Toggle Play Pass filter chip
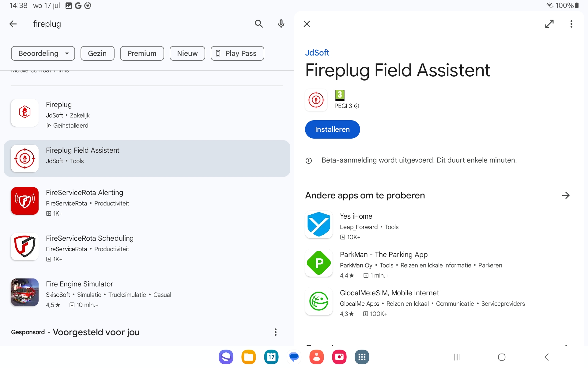 (237, 53)
